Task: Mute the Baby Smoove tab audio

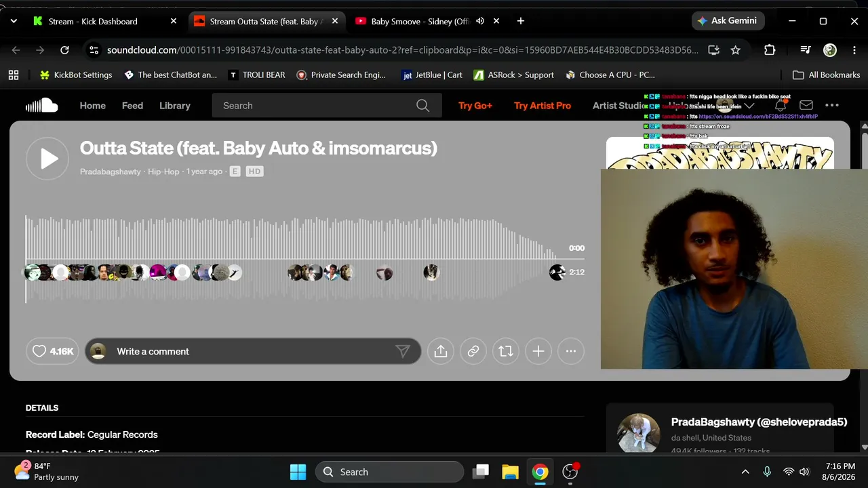Action: (480, 21)
